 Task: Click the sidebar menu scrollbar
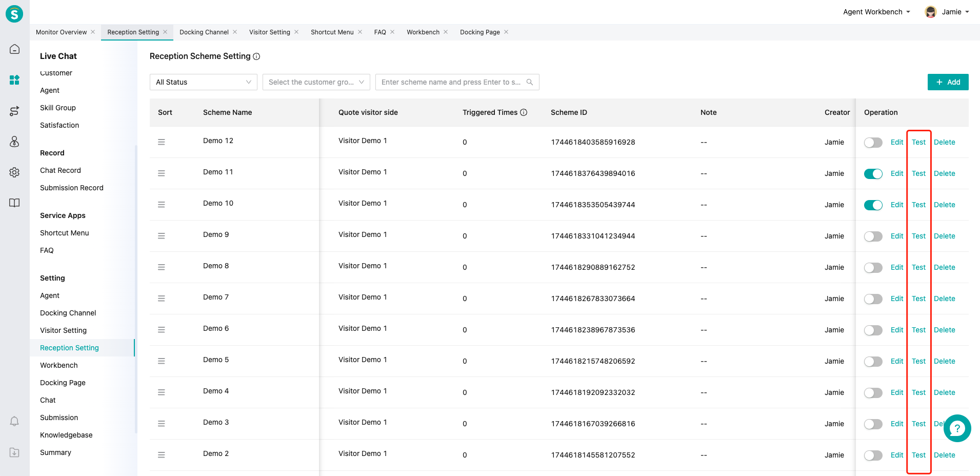click(x=136, y=289)
